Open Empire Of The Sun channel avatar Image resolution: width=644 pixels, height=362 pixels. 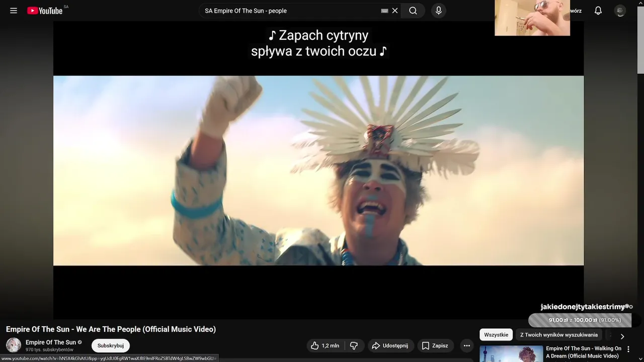14,345
